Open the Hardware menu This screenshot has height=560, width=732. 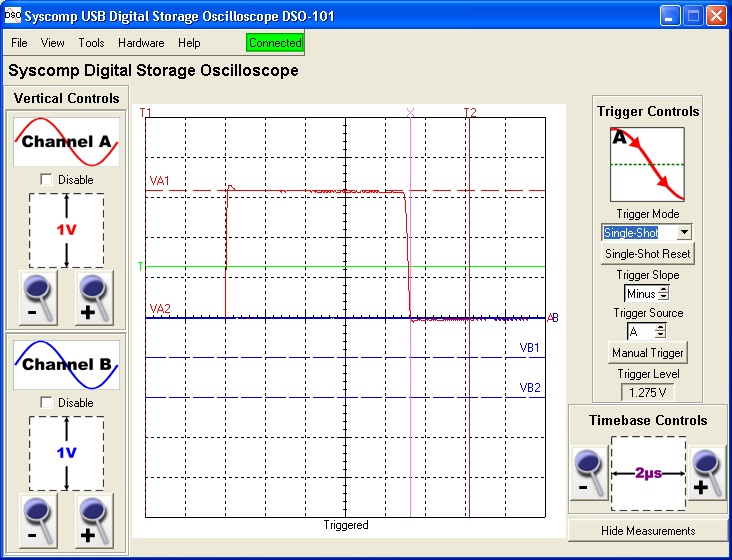coord(141,43)
